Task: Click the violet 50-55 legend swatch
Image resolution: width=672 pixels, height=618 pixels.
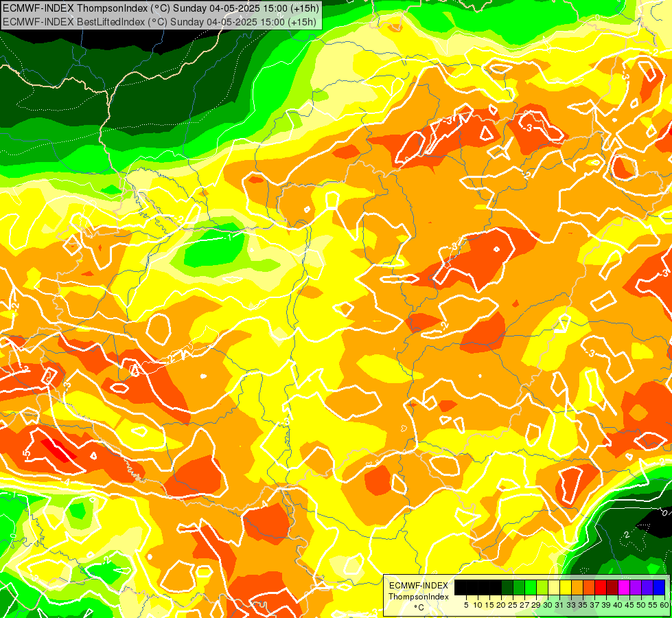Action: (647, 587)
